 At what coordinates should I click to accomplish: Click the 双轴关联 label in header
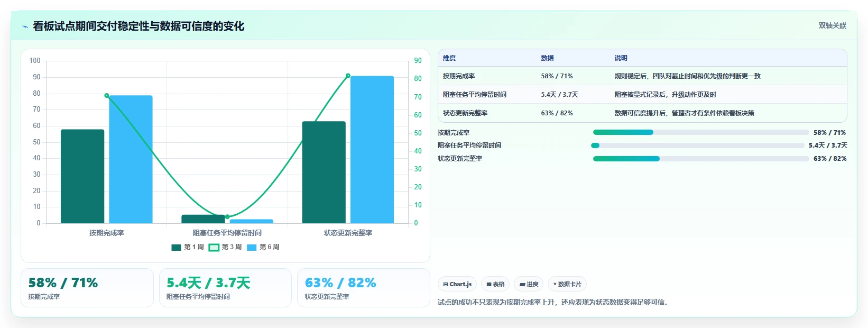[x=833, y=26]
